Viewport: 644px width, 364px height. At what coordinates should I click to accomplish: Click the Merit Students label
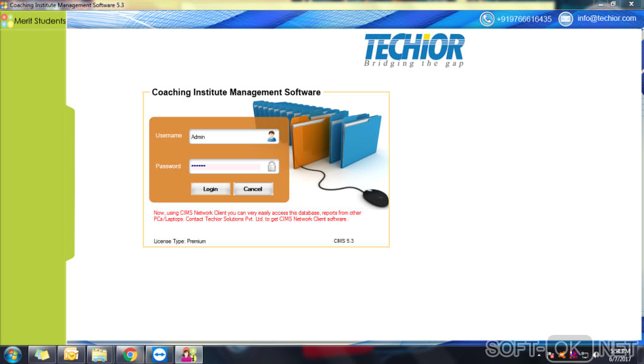pyautogui.click(x=40, y=21)
